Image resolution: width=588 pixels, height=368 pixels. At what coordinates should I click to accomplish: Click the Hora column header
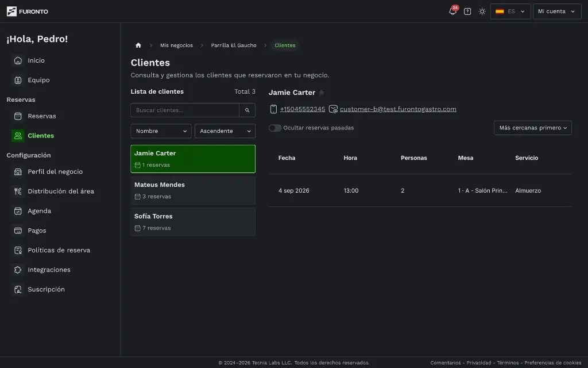coord(350,158)
